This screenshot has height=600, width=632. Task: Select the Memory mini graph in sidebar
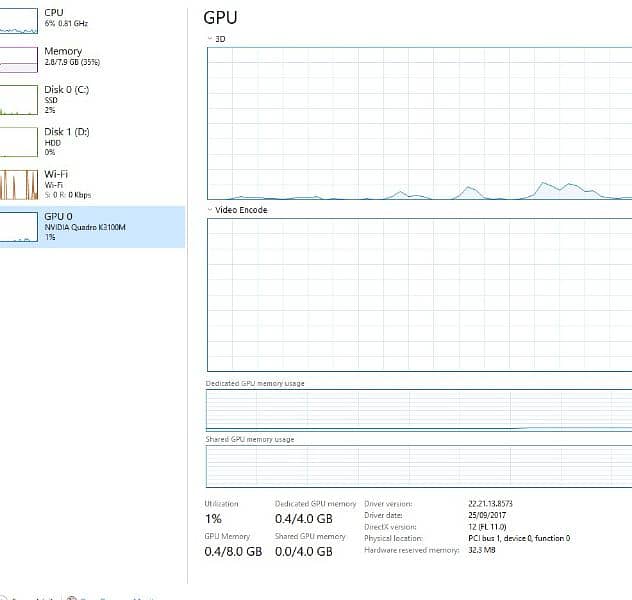click(x=18, y=58)
